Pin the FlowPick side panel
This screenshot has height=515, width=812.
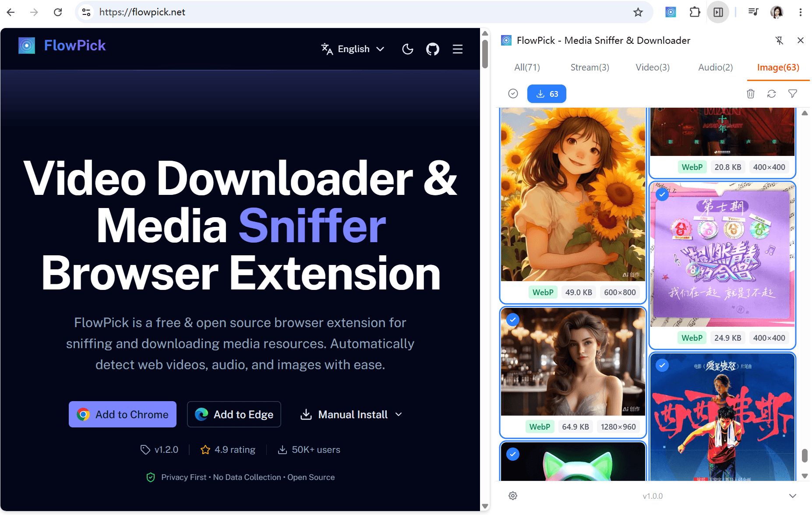click(x=780, y=41)
